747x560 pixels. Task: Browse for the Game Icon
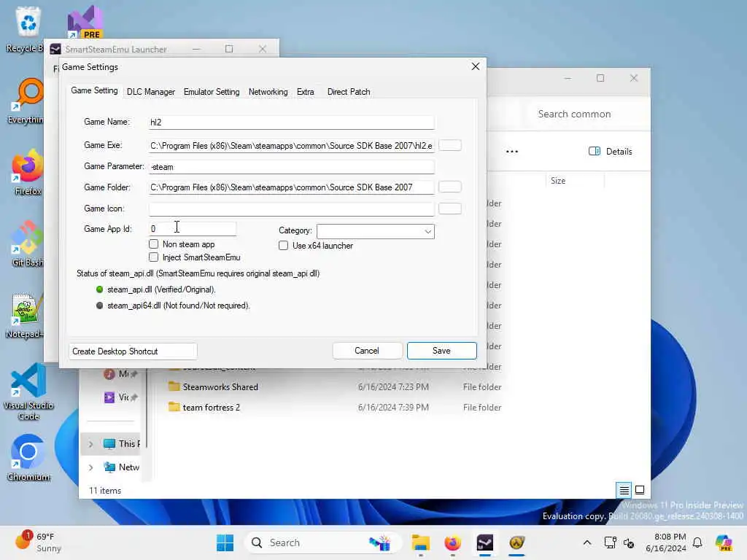click(449, 208)
